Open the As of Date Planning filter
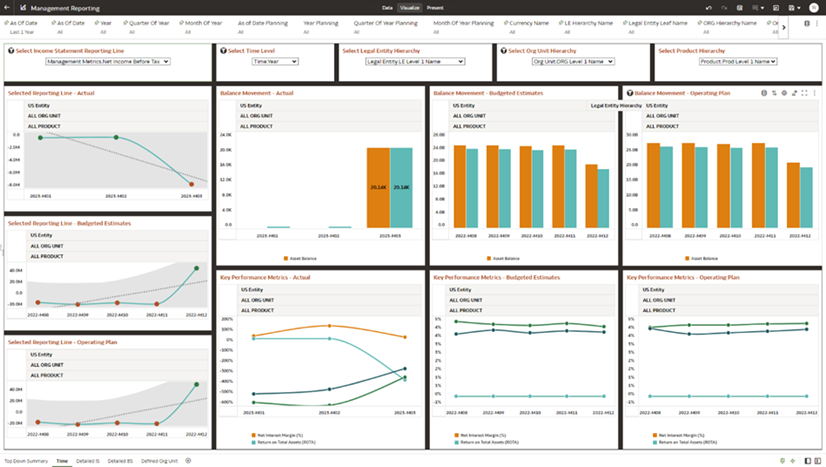The width and height of the screenshot is (826, 467). point(263,27)
